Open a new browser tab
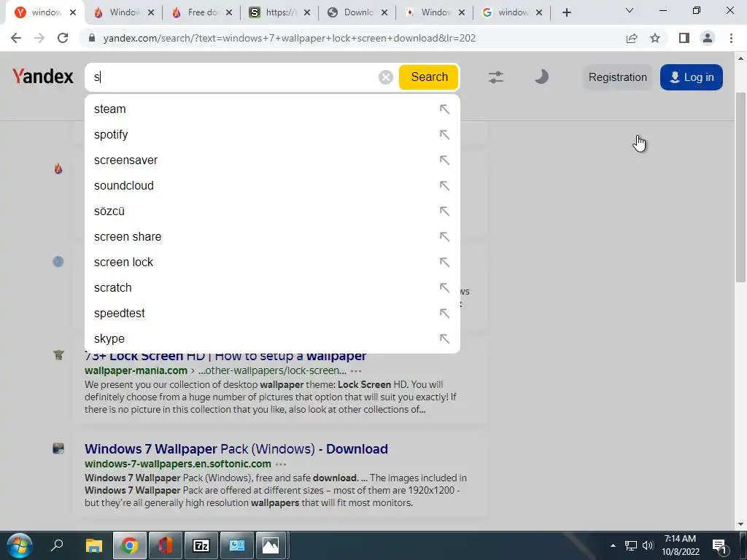747x560 pixels. click(566, 12)
